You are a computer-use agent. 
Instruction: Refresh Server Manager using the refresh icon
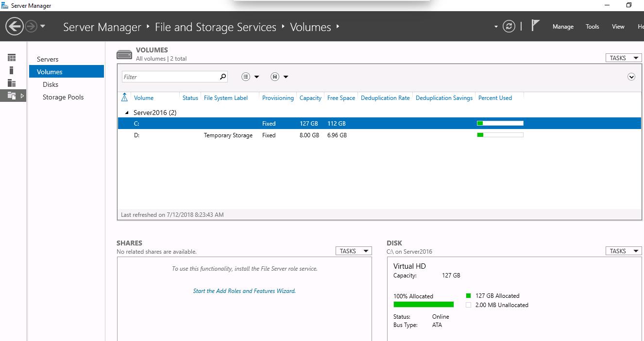pos(509,27)
